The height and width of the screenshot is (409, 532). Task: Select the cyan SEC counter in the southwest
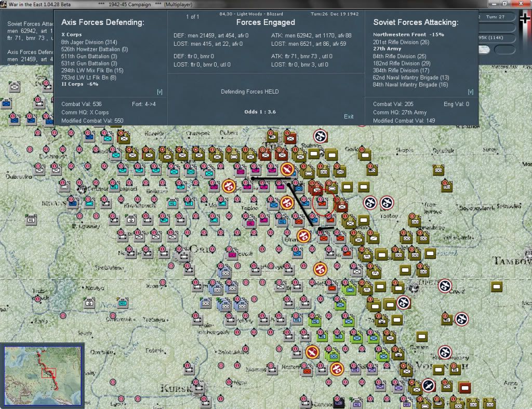pyautogui.click(x=123, y=303)
